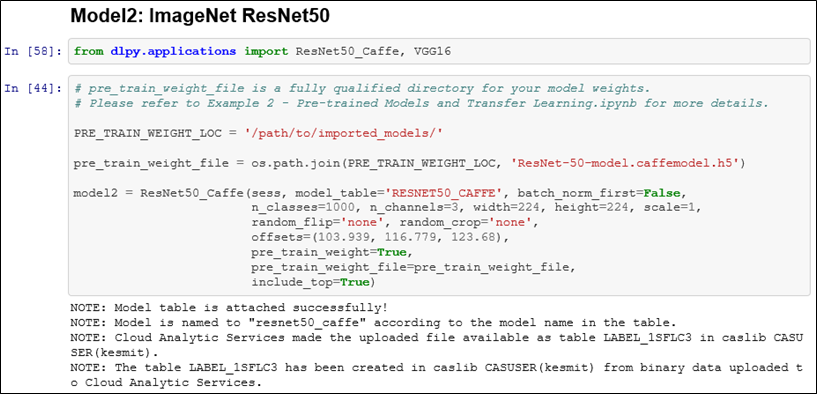Click the 'Please refer to Example 2' comment line

(421, 103)
